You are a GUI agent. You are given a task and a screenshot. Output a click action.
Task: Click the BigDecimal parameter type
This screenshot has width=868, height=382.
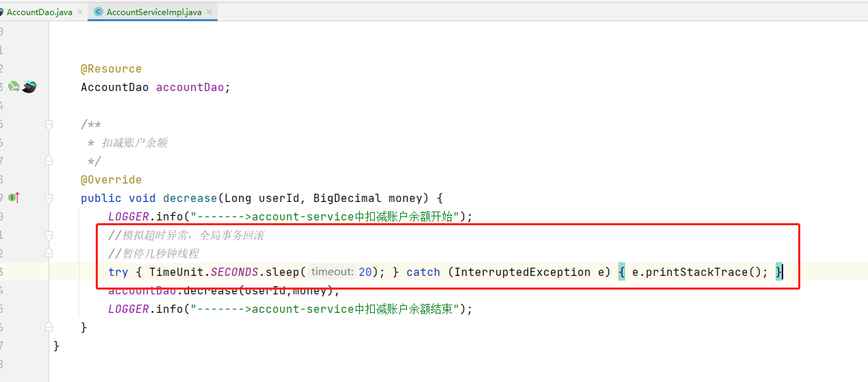coord(347,199)
